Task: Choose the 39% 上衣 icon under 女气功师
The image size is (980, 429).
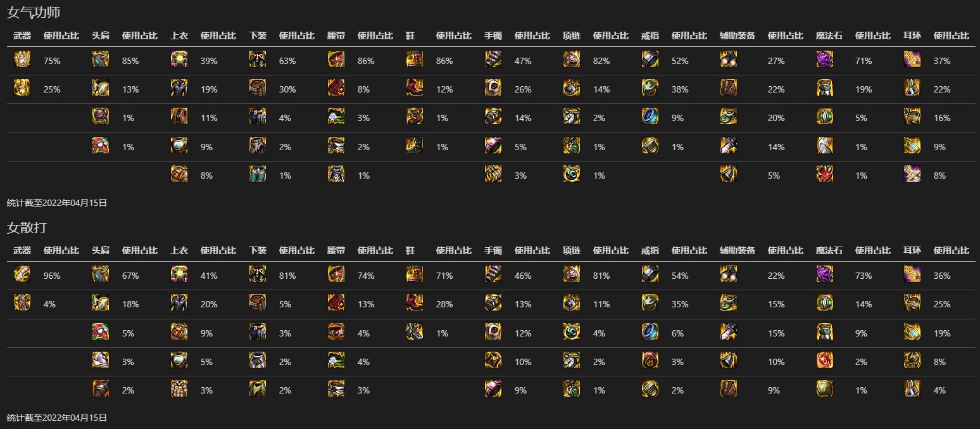Action: (179, 60)
